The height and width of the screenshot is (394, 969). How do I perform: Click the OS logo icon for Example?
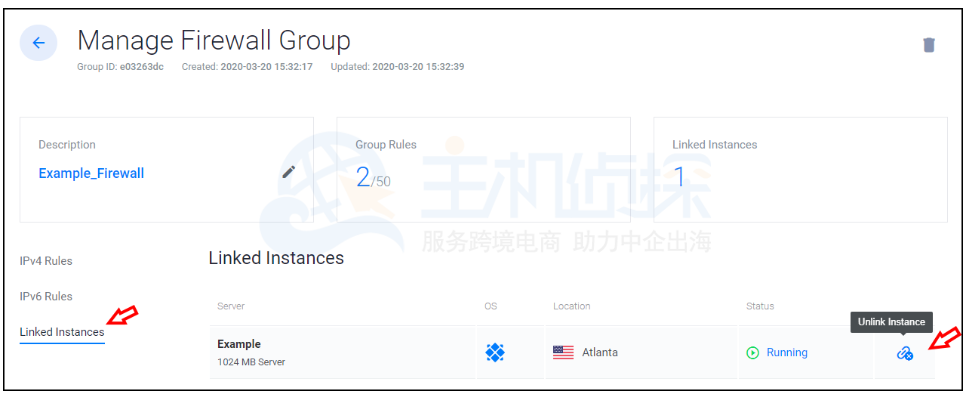[x=495, y=353]
